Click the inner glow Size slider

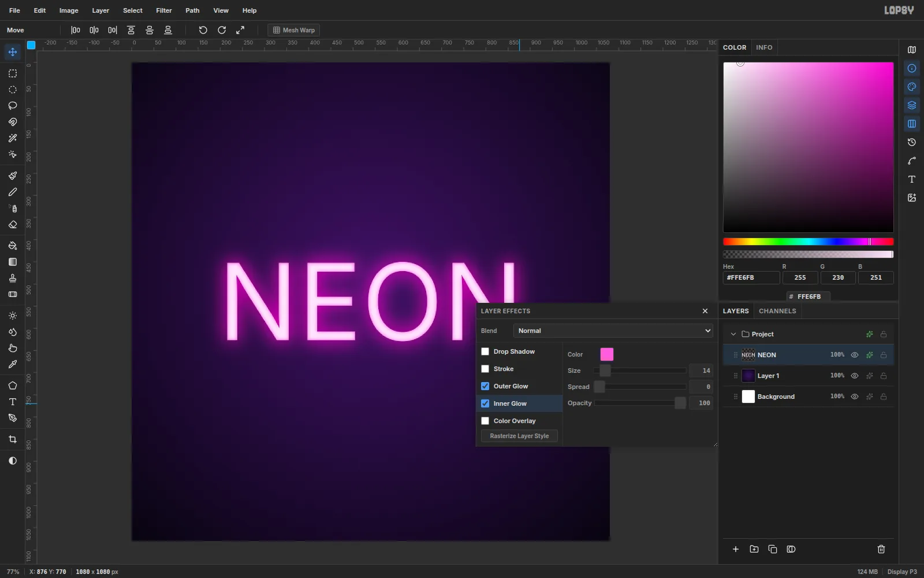tap(640, 370)
